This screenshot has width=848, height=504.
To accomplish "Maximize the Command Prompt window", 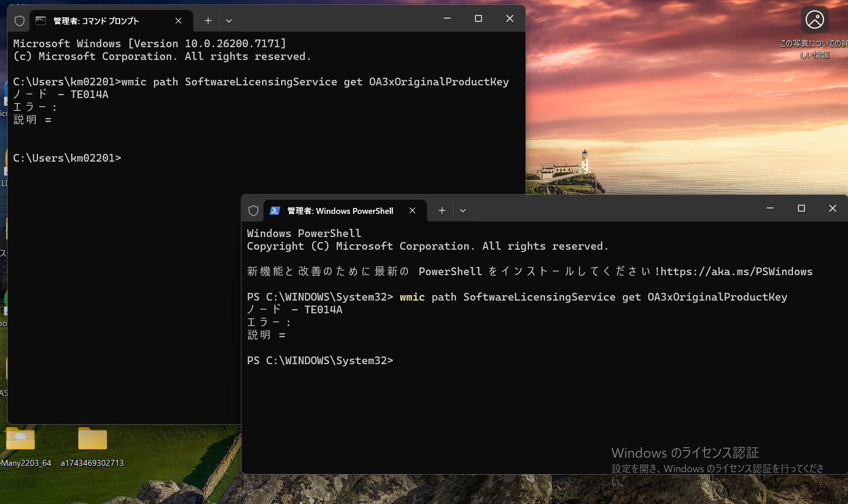I will [478, 18].
